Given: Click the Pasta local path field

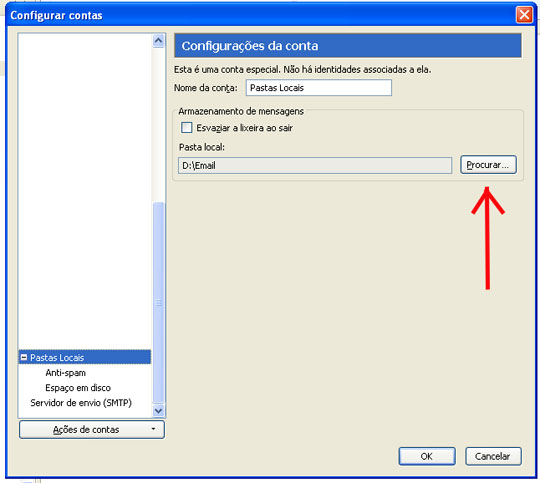Looking at the screenshot, I should coord(315,166).
